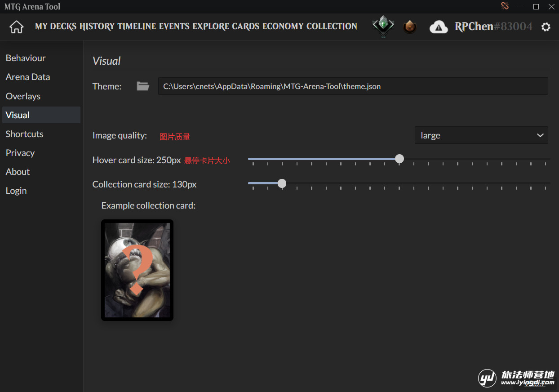
Task: Switch to the Cards tab
Action: click(x=246, y=27)
